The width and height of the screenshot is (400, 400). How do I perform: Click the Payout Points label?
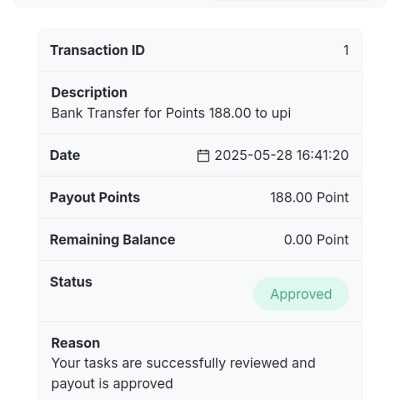click(95, 197)
